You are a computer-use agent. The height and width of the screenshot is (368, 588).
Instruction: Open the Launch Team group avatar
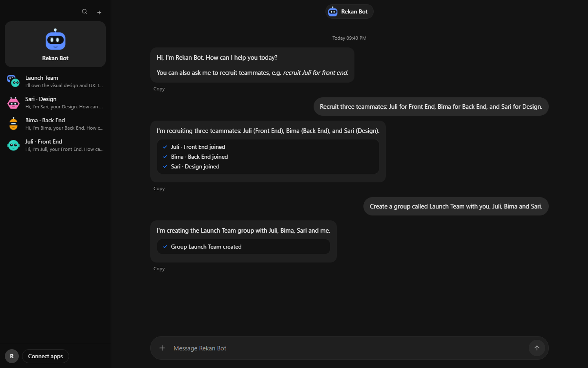[13, 81]
